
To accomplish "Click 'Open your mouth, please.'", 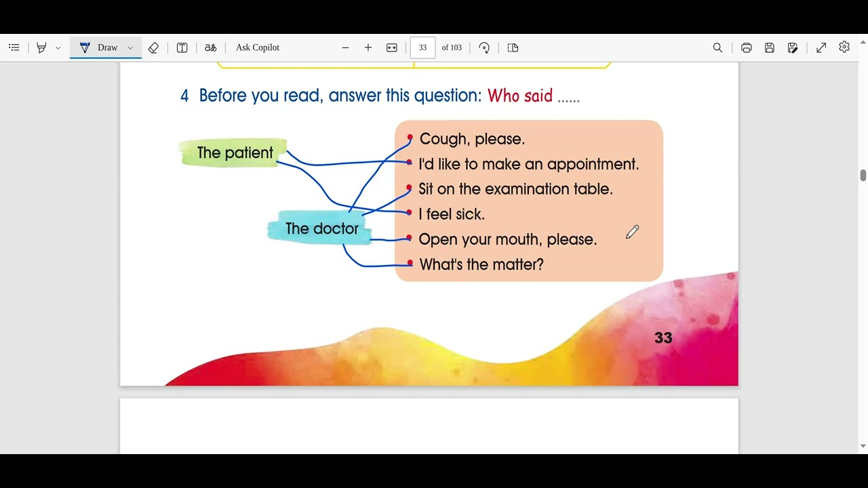I will [508, 239].
